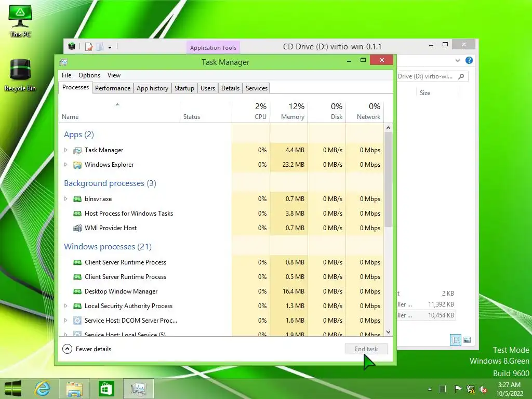
Task: Switch Explorer to details view icon
Action: [455, 340]
